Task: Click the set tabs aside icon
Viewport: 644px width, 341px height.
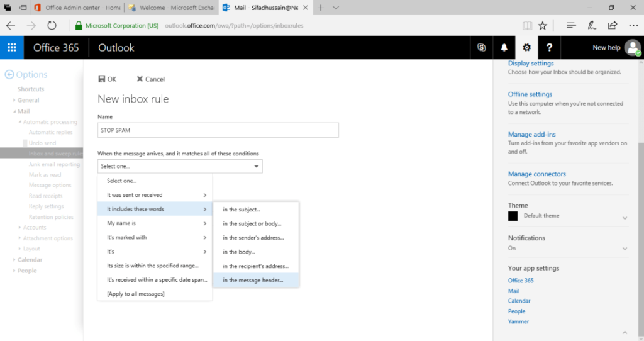Action: pyautogui.click(x=23, y=8)
